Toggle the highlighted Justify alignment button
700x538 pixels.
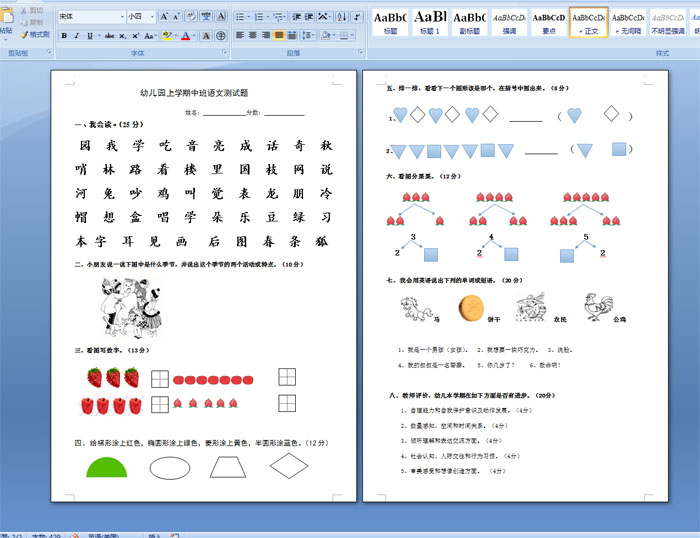(x=279, y=35)
